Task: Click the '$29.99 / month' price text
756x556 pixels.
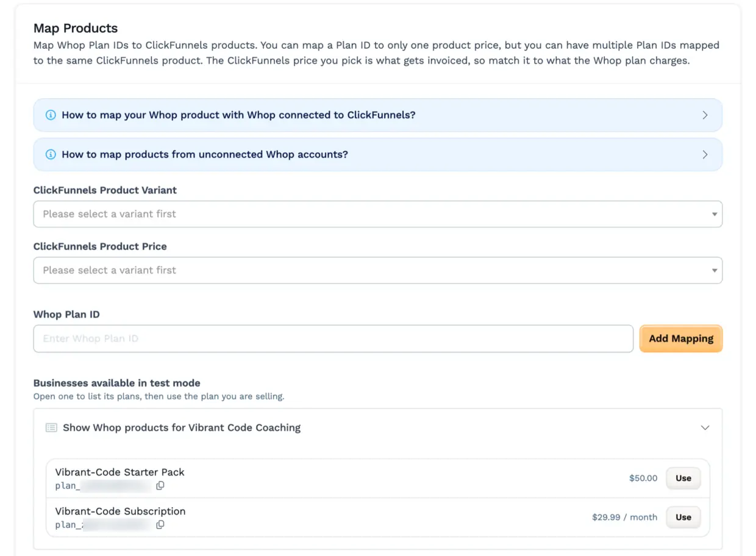Action: (x=624, y=517)
